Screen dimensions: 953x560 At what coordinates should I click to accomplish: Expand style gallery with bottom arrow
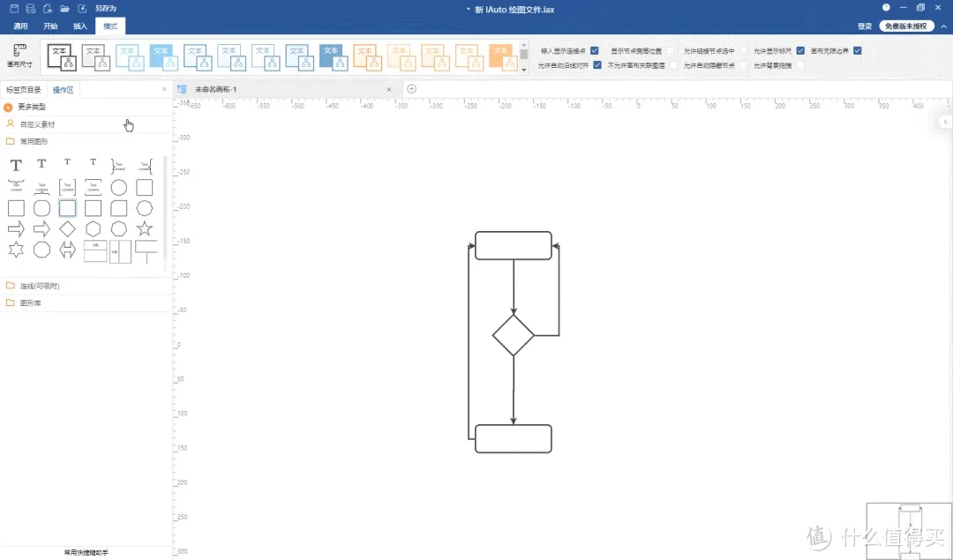tap(524, 70)
